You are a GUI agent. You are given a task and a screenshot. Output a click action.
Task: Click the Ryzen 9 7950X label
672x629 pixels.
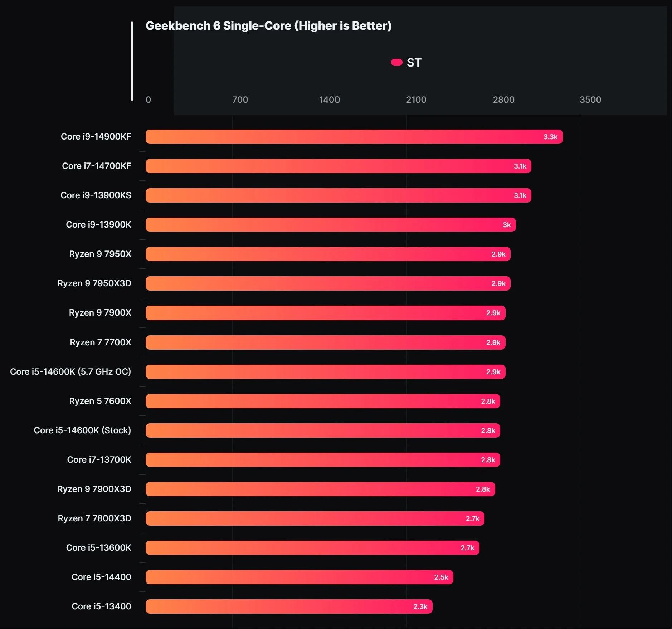click(100, 254)
